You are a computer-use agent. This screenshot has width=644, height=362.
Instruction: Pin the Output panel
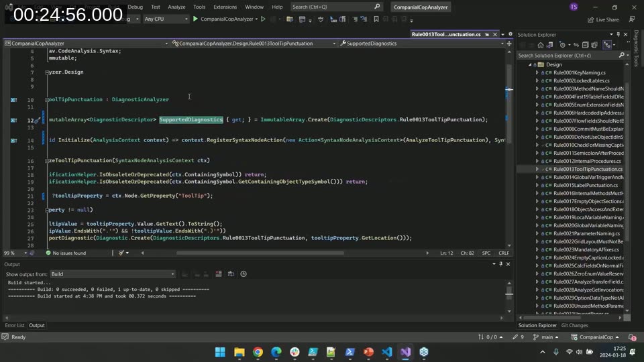coord(500,264)
